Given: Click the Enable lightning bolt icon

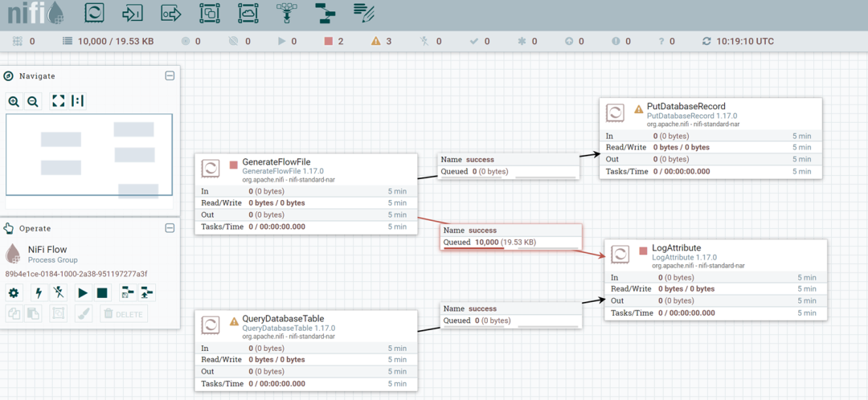Looking at the screenshot, I should coord(39,292).
